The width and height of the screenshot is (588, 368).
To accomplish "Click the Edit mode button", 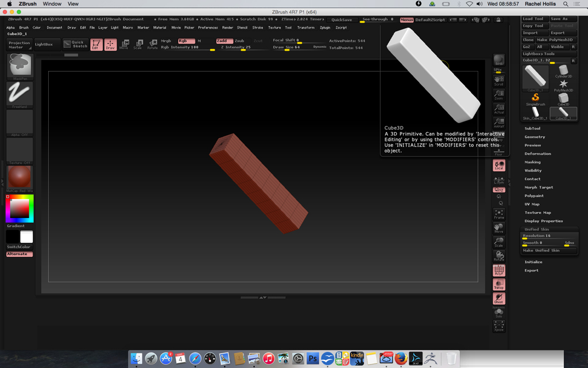I will tap(96, 44).
